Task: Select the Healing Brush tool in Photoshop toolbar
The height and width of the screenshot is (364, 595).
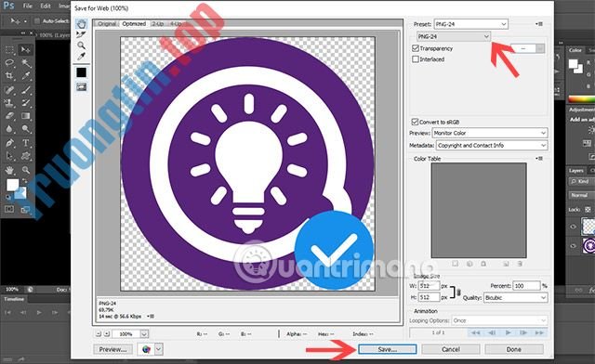Action: 9,90
